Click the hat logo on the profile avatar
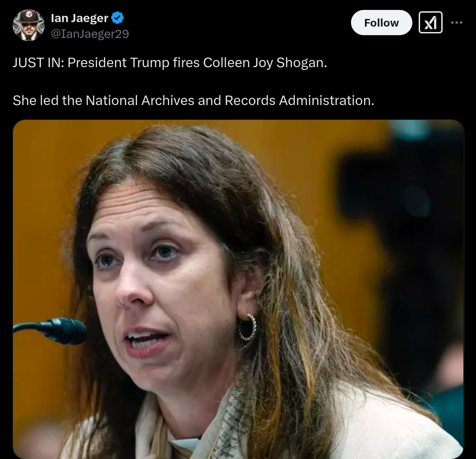 pos(29,14)
